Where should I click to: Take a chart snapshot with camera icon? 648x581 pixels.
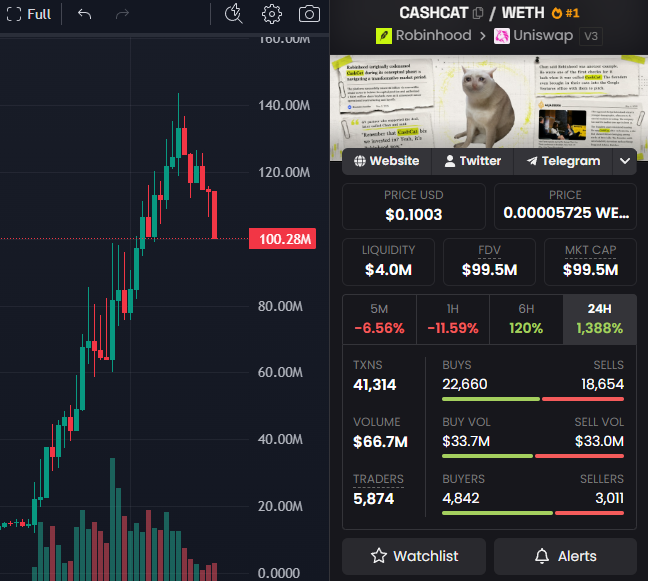[x=309, y=14]
